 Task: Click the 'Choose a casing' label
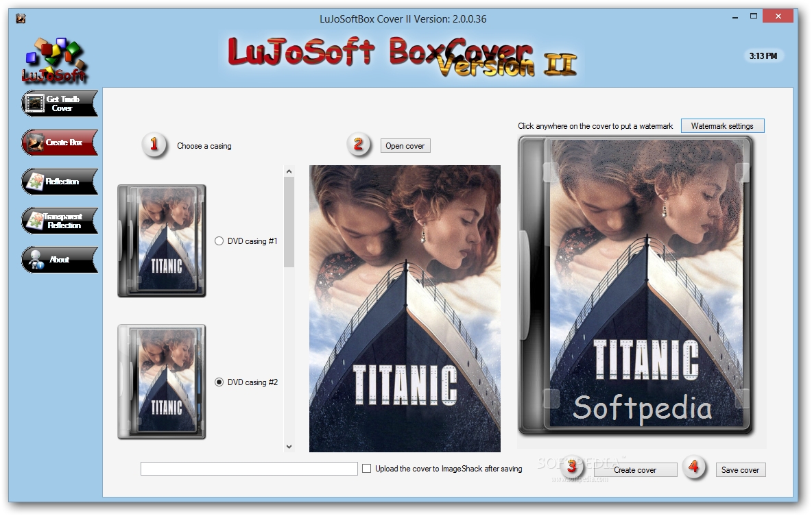tap(204, 146)
